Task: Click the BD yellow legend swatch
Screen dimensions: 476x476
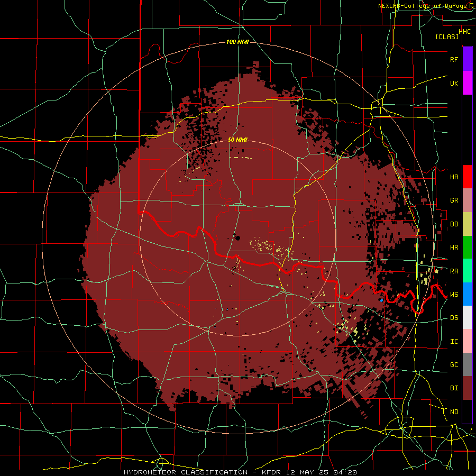Action: coord(467,224)
